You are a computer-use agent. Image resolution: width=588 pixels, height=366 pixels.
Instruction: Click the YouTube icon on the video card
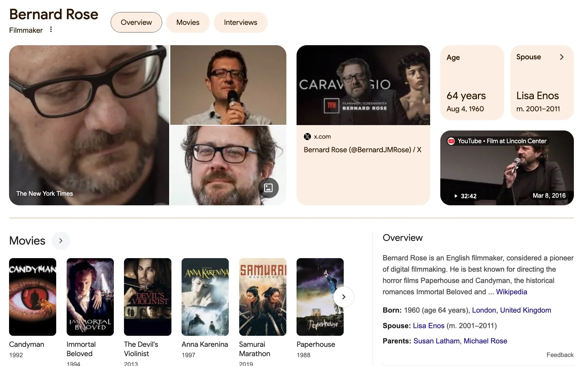451,141
